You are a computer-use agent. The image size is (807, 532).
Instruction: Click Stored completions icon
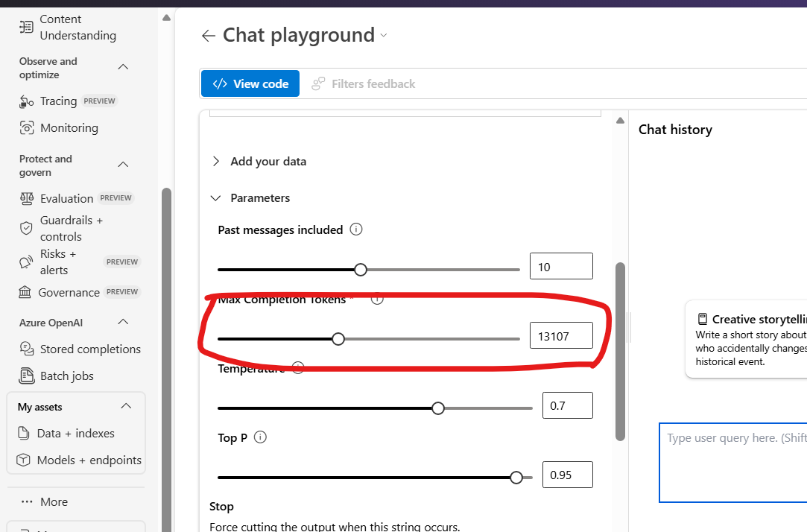pos(26,349)
